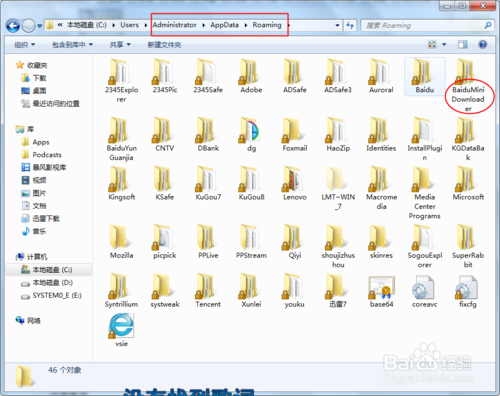Select the vsie Internet Explorer file
Image resolution: width=500 pixels, height=396 pixels.
tap(121, 330)
